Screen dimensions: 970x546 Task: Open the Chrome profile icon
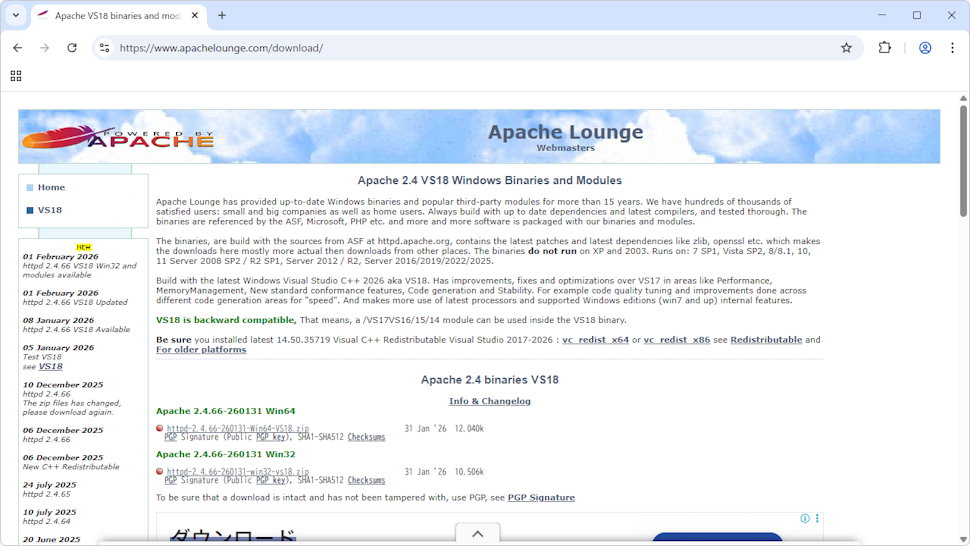click(x=925, y=48)
